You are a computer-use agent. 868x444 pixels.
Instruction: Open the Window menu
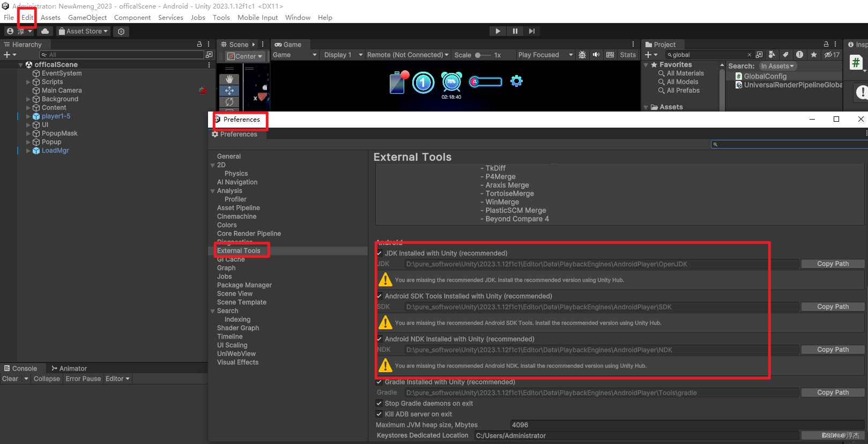[x=298, y=17]
